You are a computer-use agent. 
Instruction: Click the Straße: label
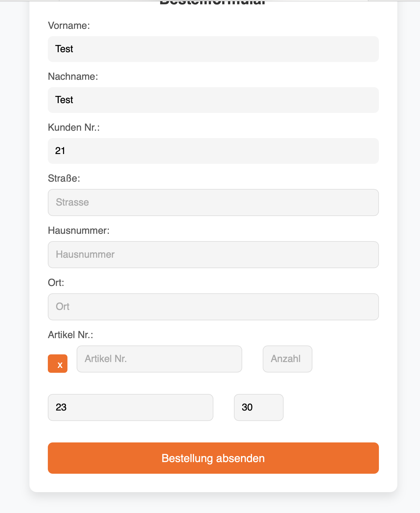tap(64, 178)
